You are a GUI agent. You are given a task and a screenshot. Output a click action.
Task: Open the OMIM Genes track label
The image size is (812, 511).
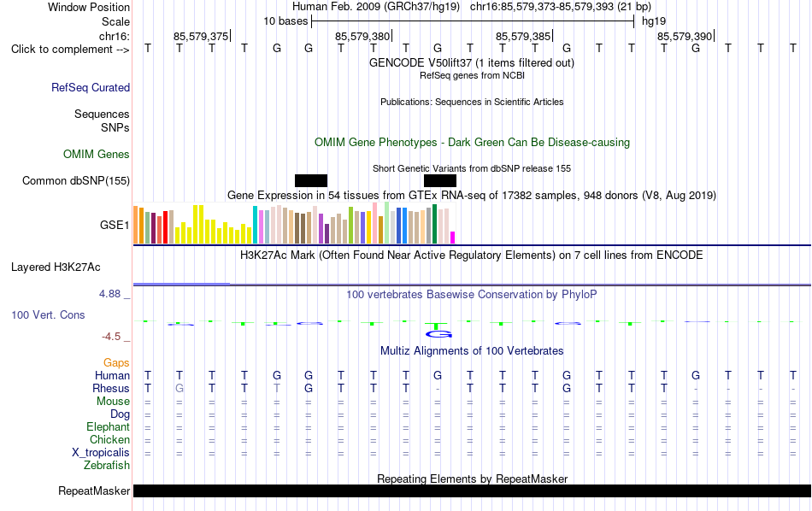click(x=96, y=155)
